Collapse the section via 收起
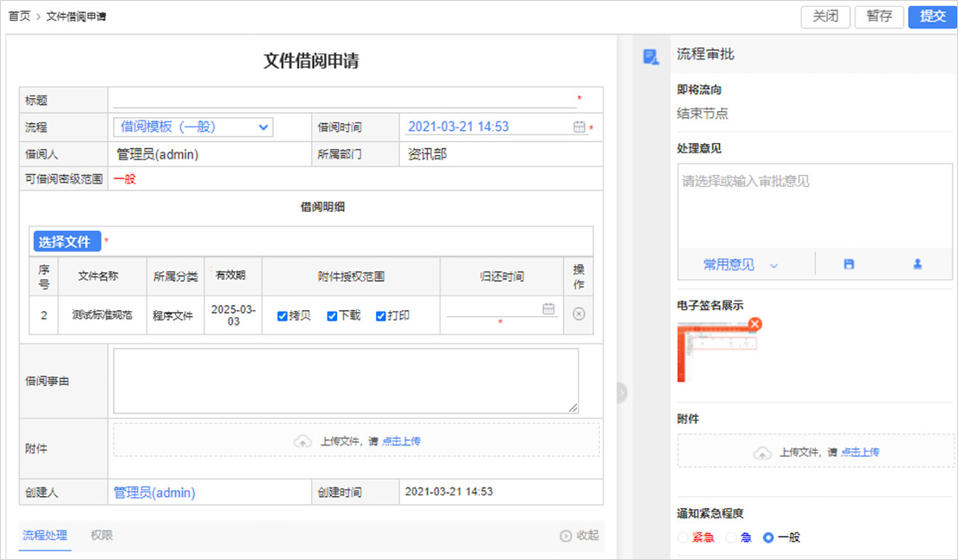 (579, 535)
